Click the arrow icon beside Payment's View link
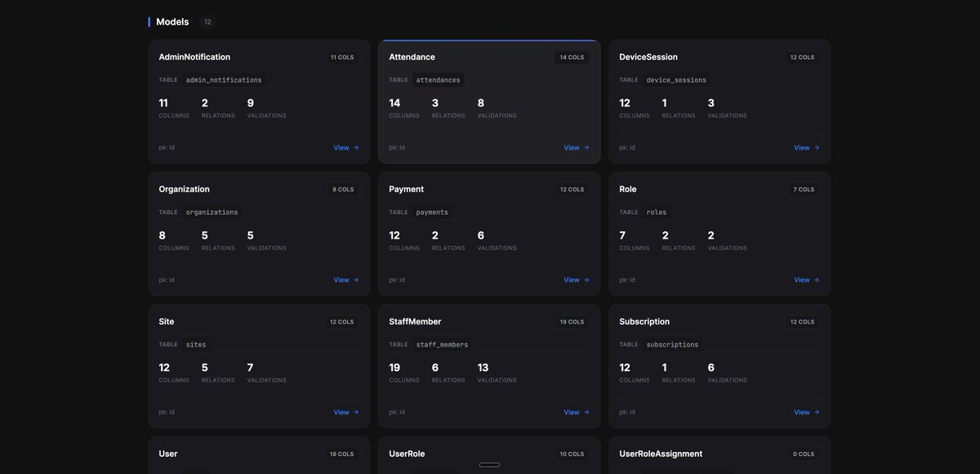This screenshot has height=474, width=980. [586, 278]
